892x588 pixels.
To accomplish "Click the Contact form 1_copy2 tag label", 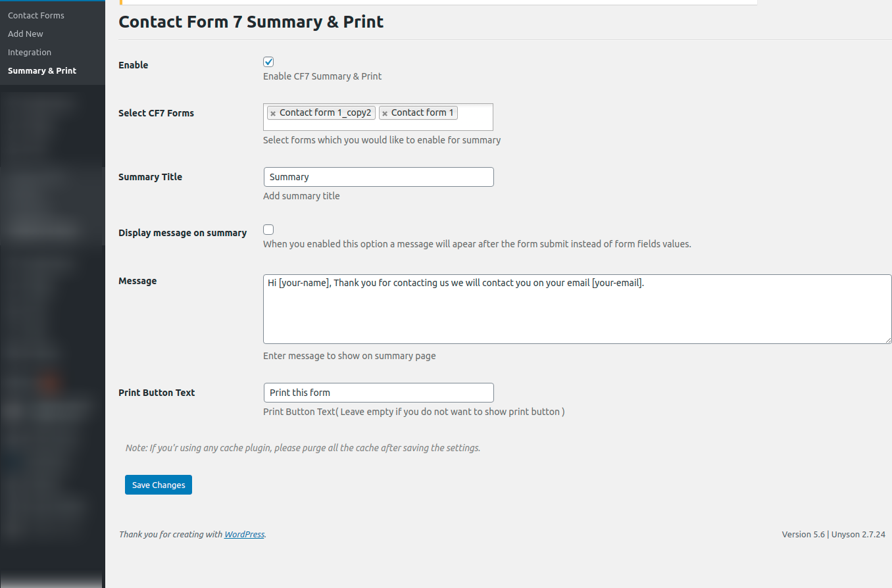I will pos(326,113).
